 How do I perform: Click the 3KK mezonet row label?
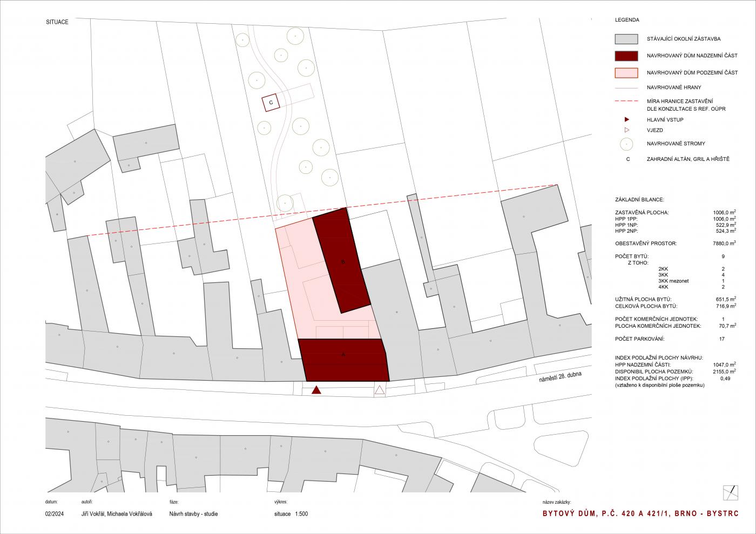click(x=673, y=281)
